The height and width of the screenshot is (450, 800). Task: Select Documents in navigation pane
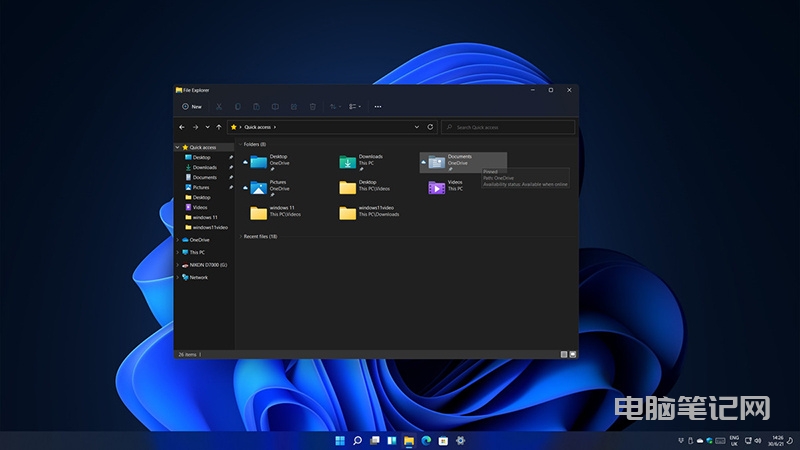[204, 178]
